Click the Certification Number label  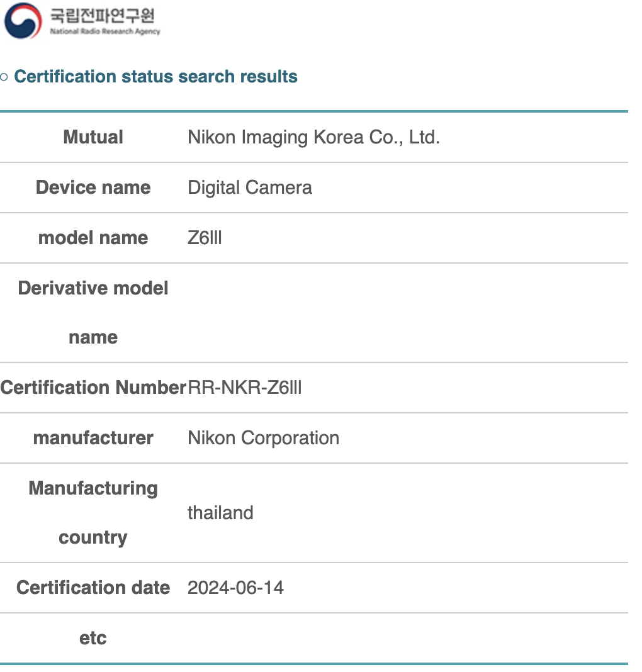(x=93, y=388)
